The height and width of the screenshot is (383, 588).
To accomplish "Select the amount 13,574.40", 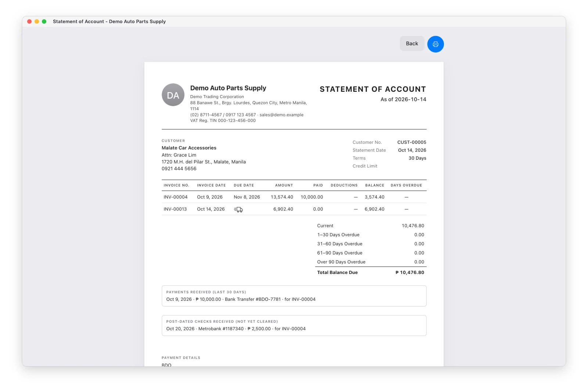I will 282,197.
